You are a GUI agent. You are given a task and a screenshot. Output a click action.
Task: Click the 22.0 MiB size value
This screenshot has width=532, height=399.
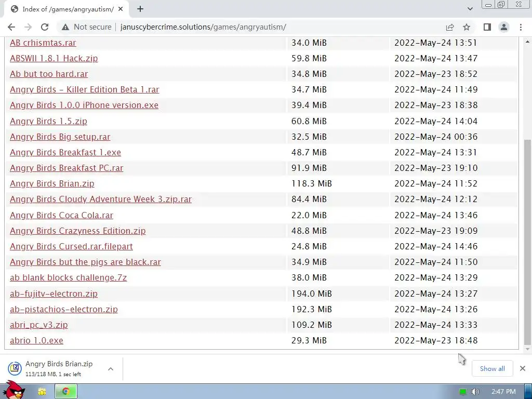309,215
